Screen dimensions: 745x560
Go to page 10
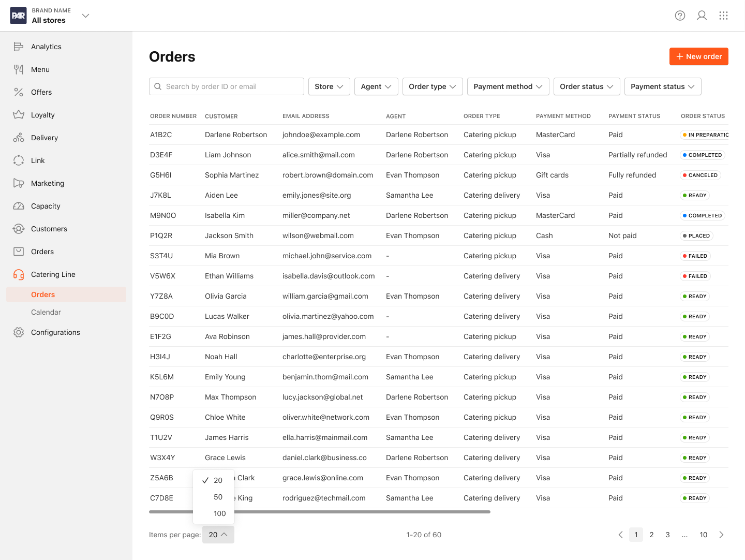704,535
